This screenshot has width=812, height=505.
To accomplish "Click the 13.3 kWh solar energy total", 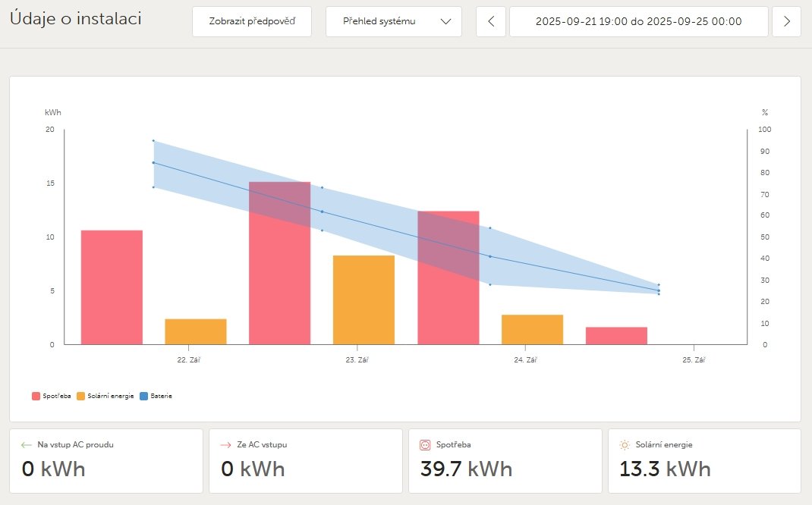I will point(665,469).
